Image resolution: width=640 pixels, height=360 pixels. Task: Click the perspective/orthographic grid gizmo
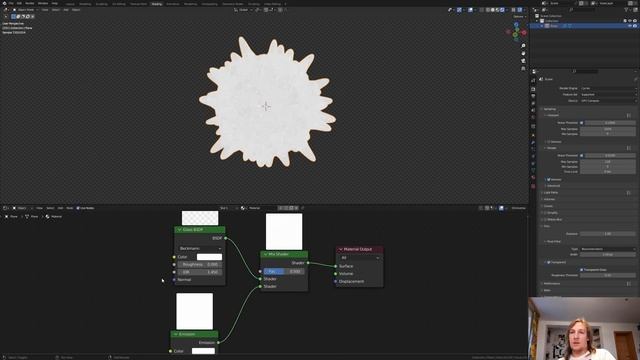[523, 69]
